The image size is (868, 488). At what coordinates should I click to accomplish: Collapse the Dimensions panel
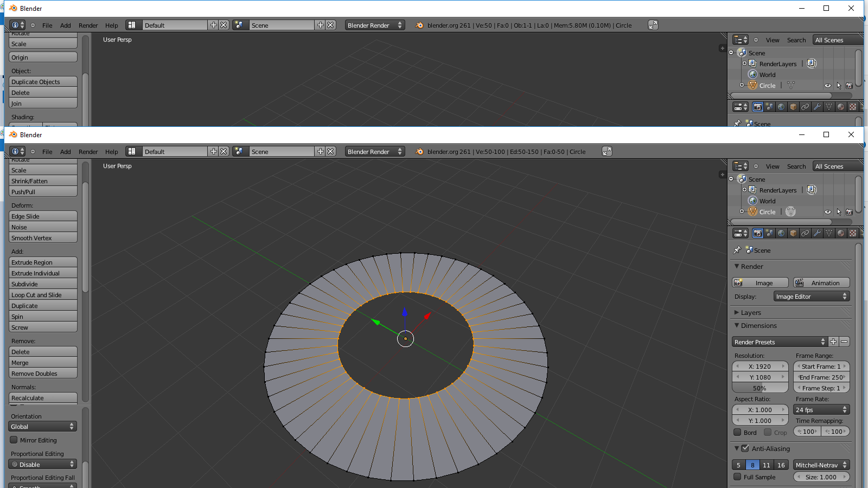pos(737,325)
